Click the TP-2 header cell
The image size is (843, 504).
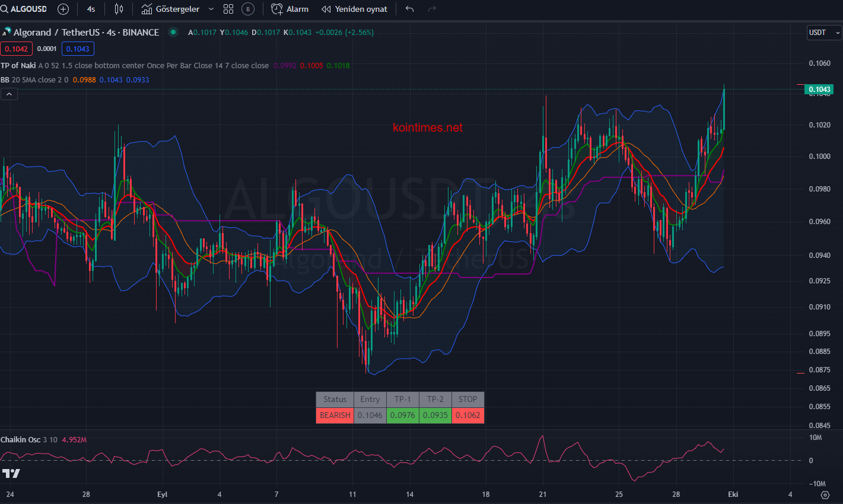point(435,399)
